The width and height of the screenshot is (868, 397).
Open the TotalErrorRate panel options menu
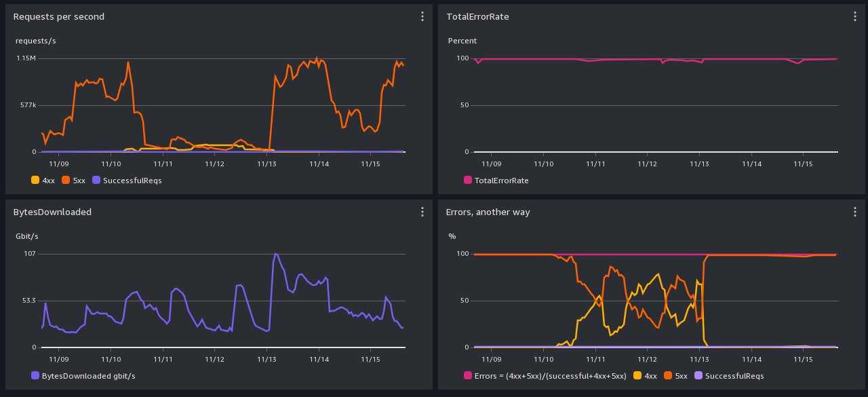coord(854,16)
